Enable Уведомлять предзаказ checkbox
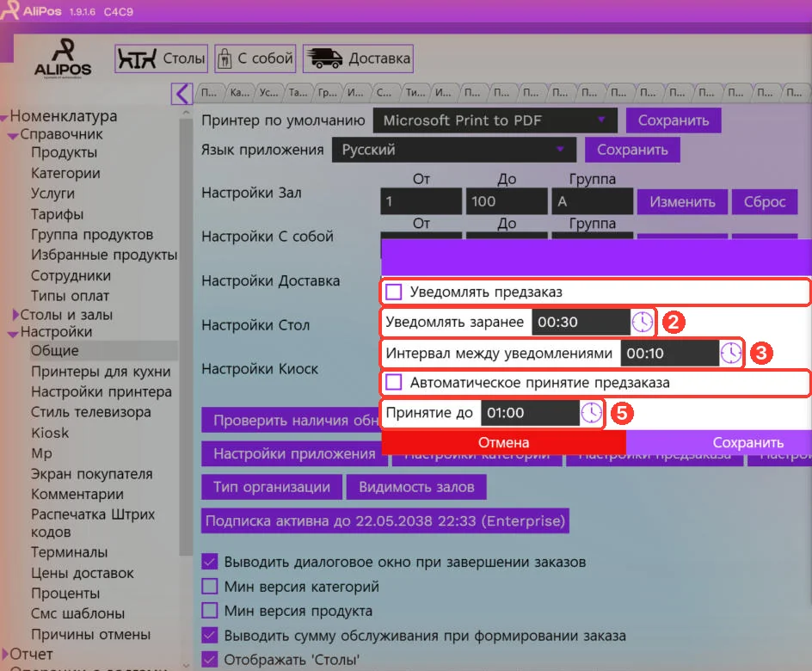Screen dimensions: 812x671 394,292
